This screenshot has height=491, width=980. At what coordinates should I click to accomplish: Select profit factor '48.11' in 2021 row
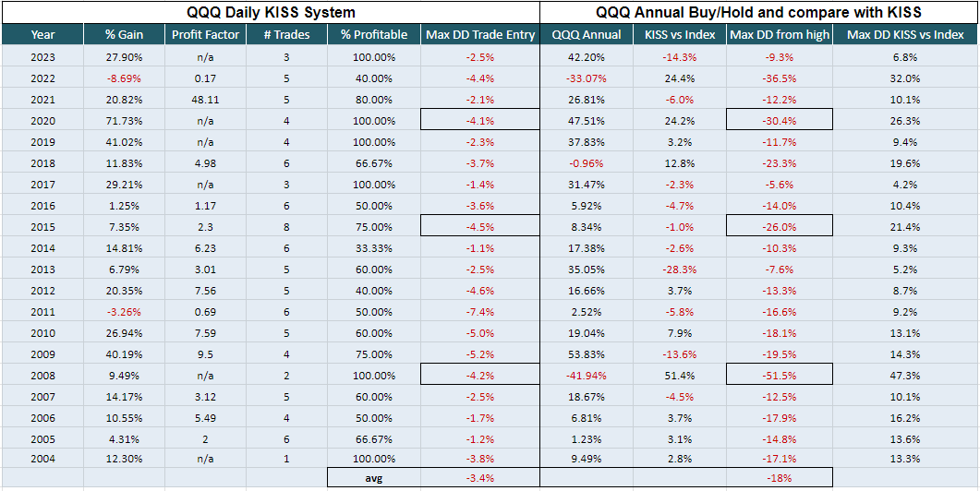206,100
